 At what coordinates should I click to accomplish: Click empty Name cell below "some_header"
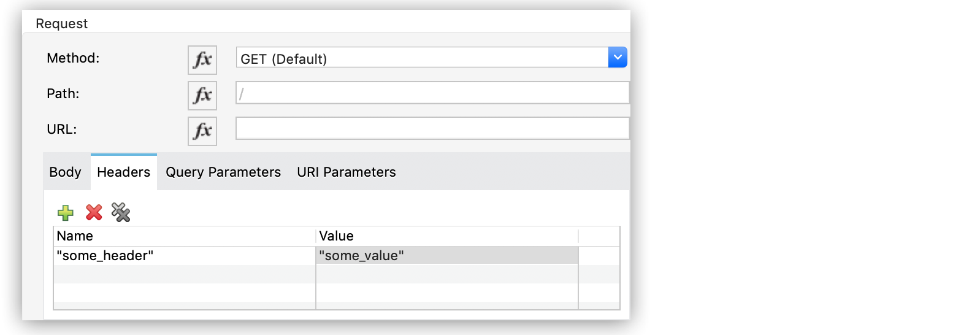[184, 274]
